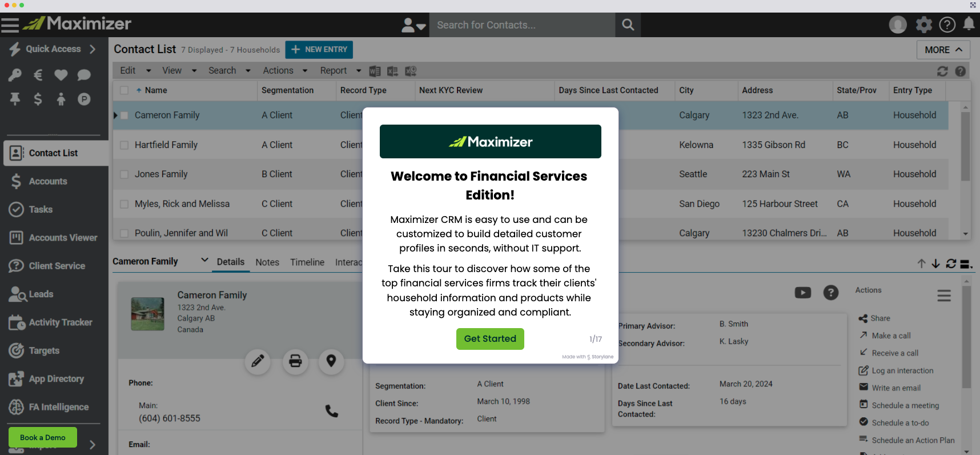Screen dimensions: 980x455
Task: Edit contact with the pencil icon
Action: click(x=258, y=361)
